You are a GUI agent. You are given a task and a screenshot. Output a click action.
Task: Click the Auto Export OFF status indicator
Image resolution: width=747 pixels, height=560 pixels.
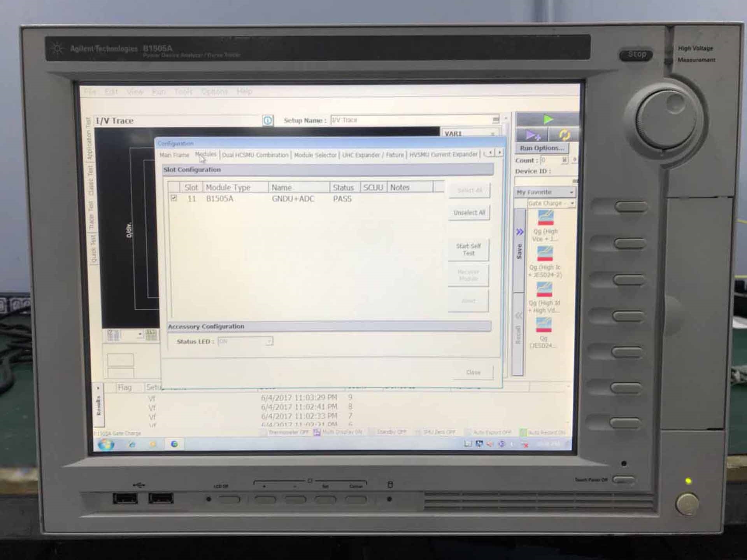pos(488,432)
